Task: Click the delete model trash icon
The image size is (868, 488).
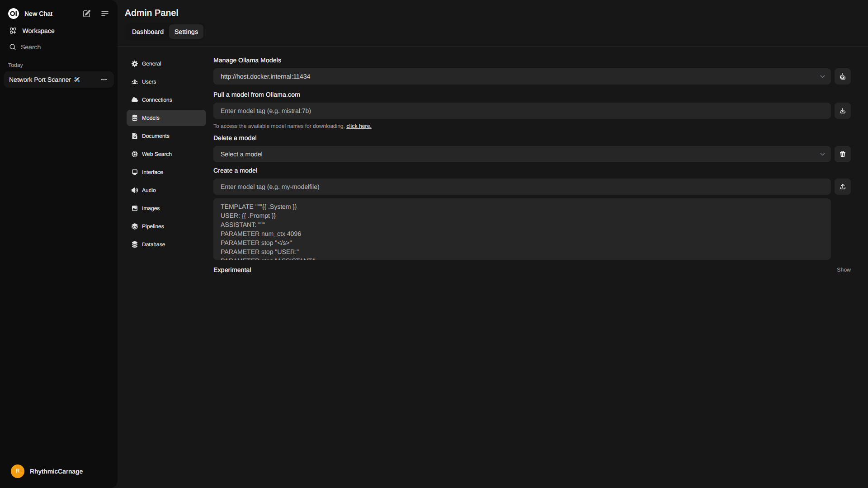Action: [843, 154]
